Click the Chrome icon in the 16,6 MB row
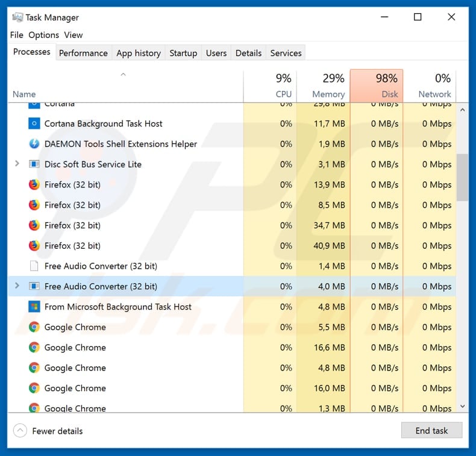This screenshot has height=456, width=476. [x=34, y=347]
